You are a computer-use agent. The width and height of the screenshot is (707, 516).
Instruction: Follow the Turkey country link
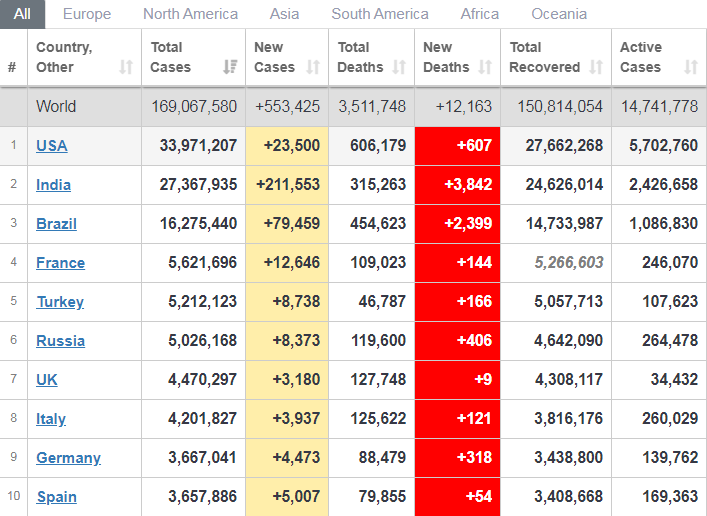60,302
